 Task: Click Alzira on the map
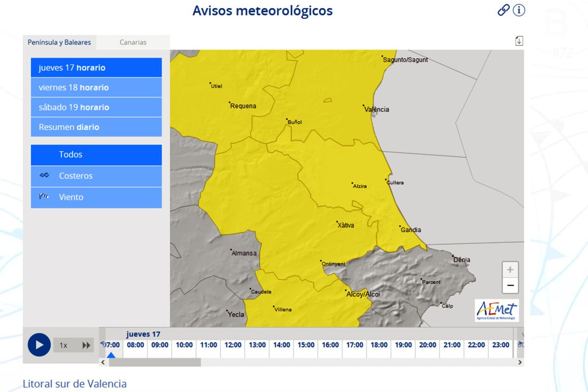coord(360,186)
